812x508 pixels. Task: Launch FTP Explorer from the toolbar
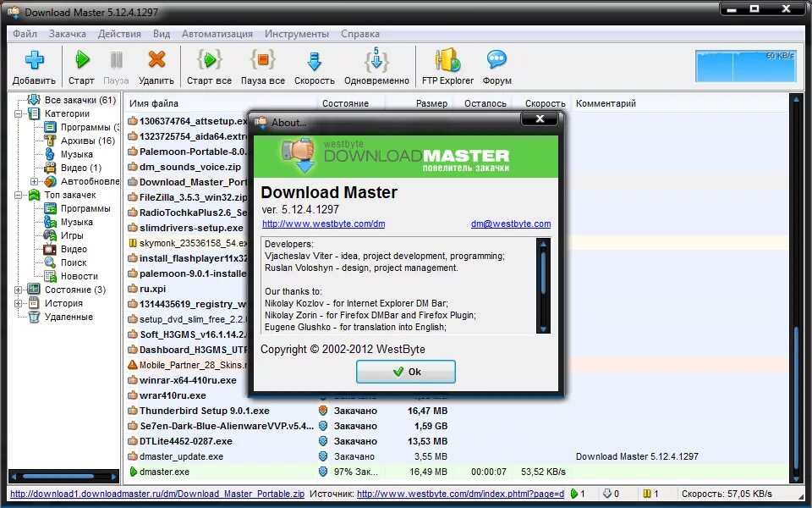coord(447,60)
